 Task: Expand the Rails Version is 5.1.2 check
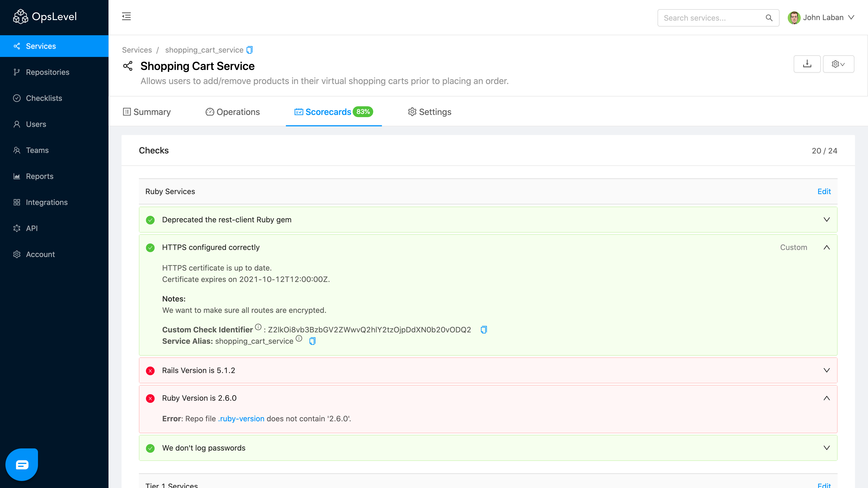pyautogui.click(x=826, y=370)
